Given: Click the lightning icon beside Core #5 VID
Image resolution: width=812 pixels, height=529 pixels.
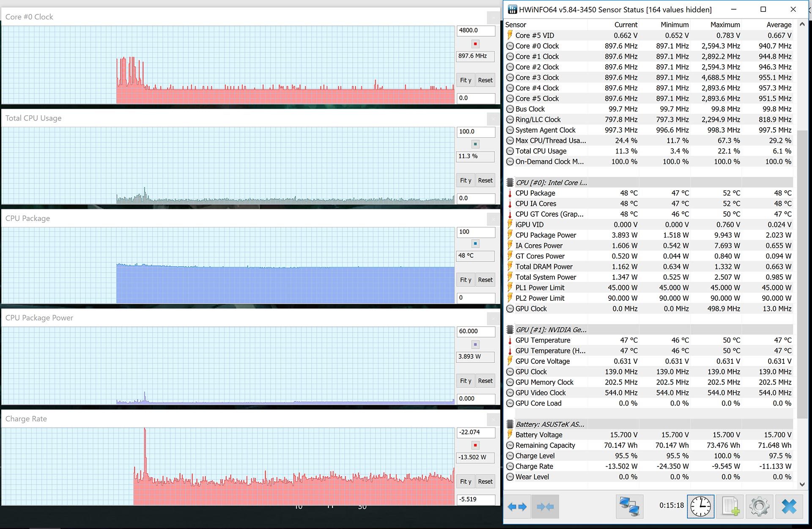Looking at the screenshot, I should (510, 35).
